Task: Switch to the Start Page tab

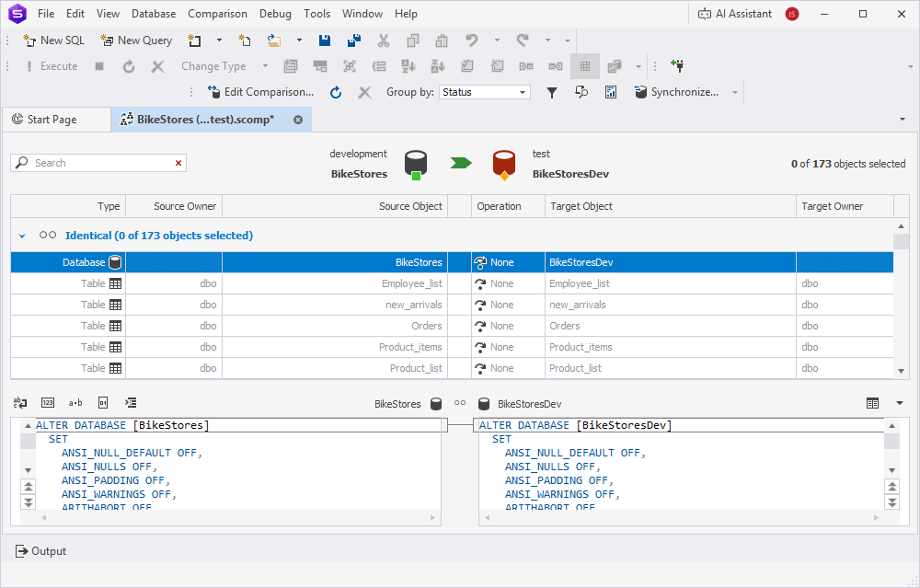Action: (x=53, y=120)
